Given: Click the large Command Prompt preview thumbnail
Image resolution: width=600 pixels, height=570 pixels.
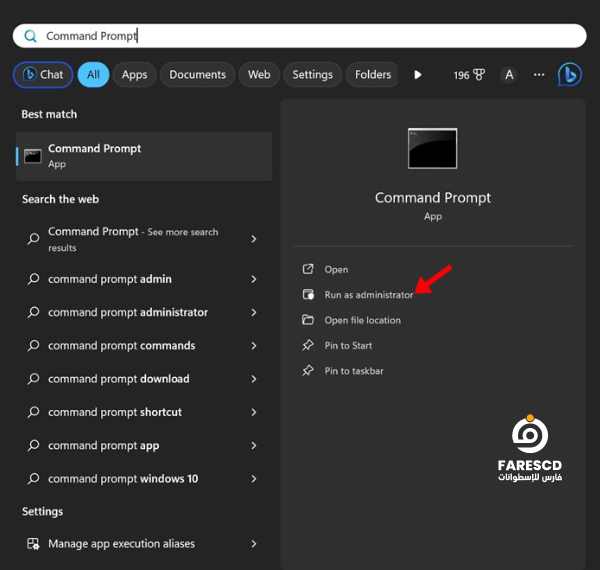Looking at the screenshot, I should (x=432, y=148).
